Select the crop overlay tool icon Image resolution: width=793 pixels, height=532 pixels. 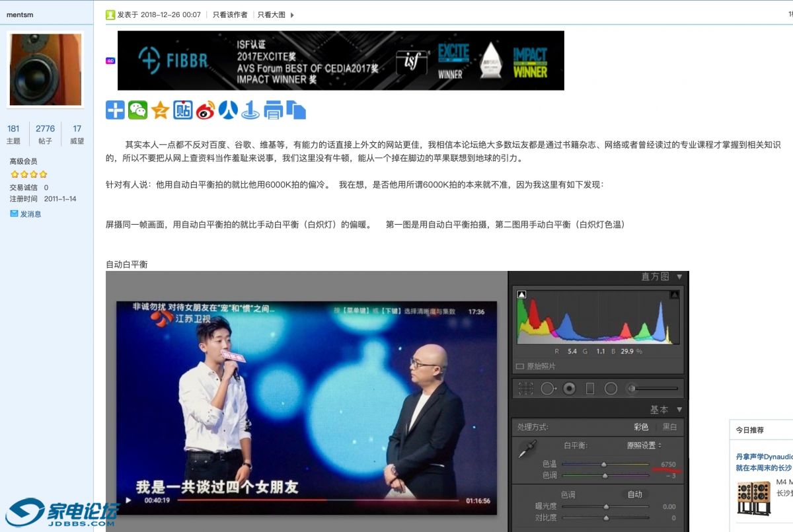pyautogui.click(x=525, y=389)
